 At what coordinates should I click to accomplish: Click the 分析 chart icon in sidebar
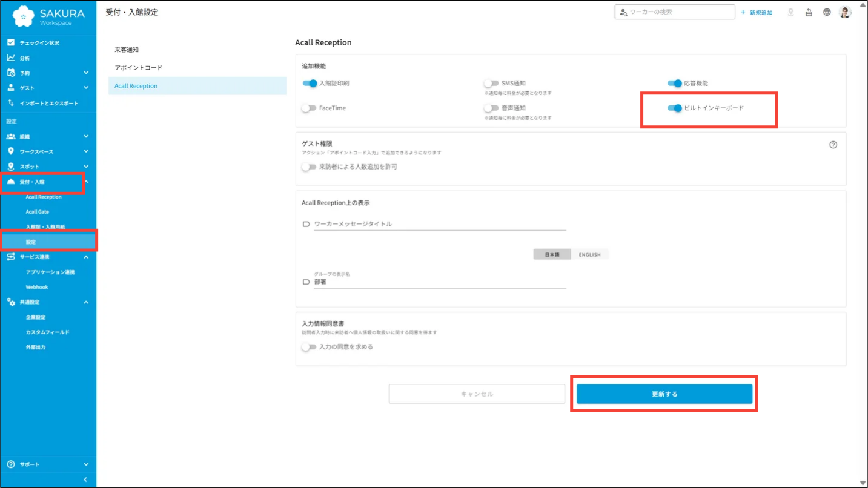pos(11,58)
